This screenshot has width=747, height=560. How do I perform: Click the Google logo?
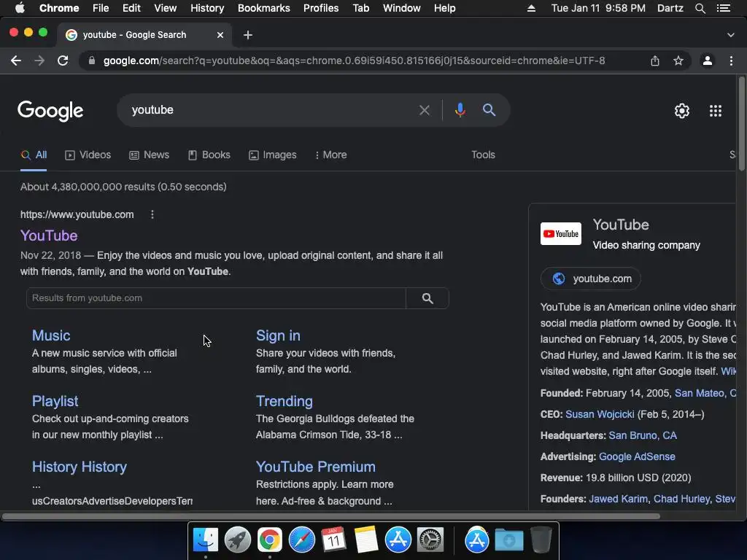50,111
